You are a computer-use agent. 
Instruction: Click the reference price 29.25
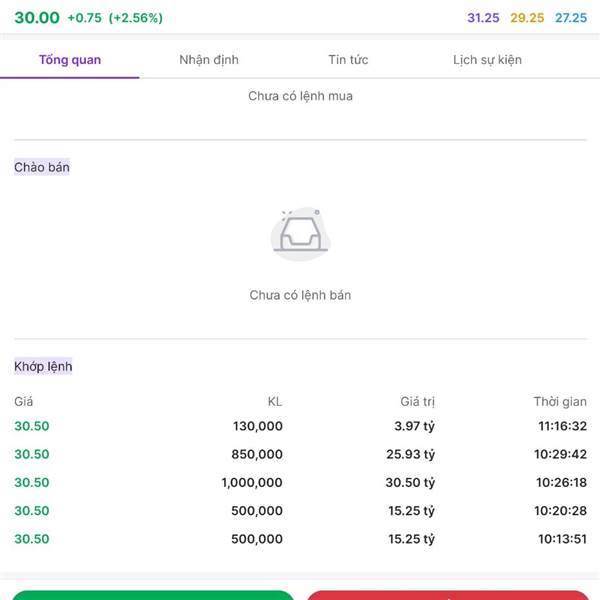[x=527, y=18]
